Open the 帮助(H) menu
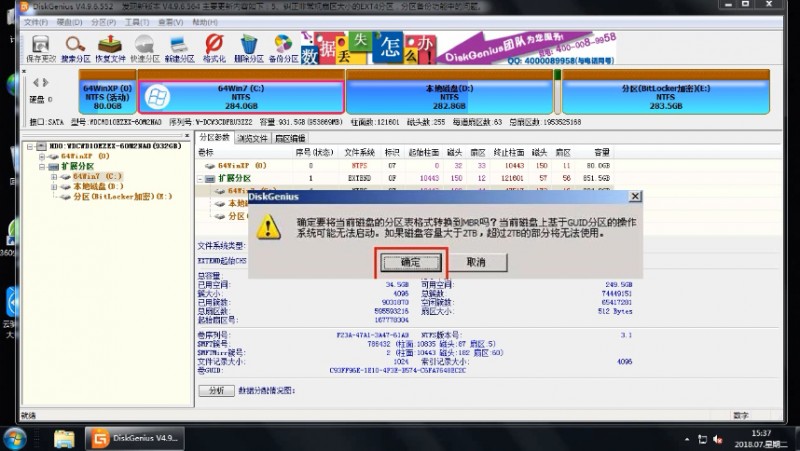 (205, 22)
